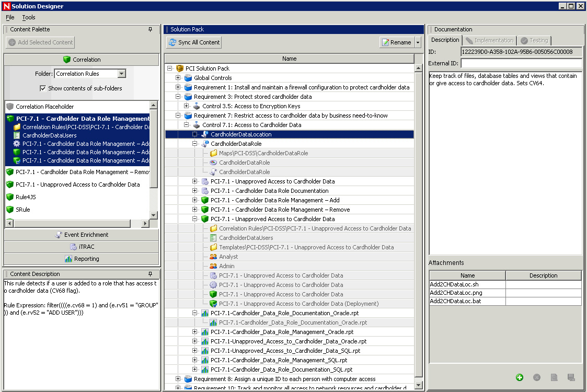Expand Requirement 8 unique ID node
The height and width of the screenshot is (392, 587).
click(x=178, y=379)
